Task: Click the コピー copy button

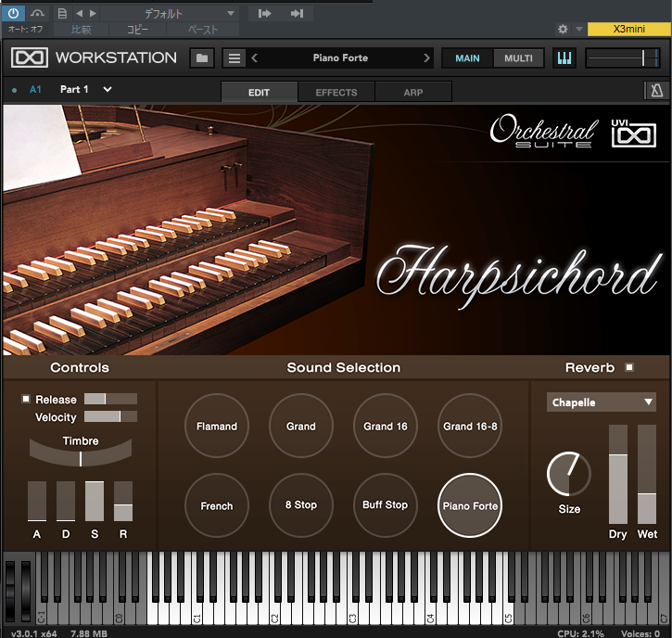Action: pyautogui.click(x=137, y=30)
